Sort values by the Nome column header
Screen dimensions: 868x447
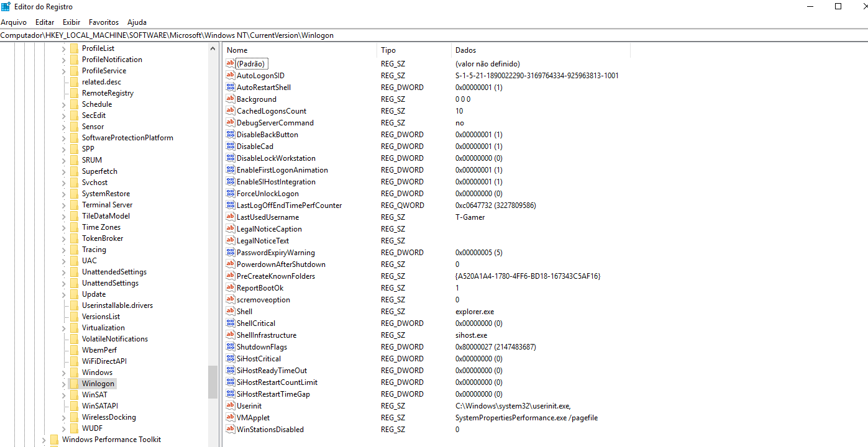300,50
